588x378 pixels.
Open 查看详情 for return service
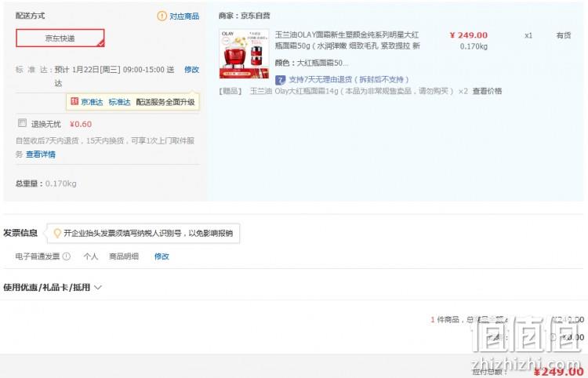(41, 154)
